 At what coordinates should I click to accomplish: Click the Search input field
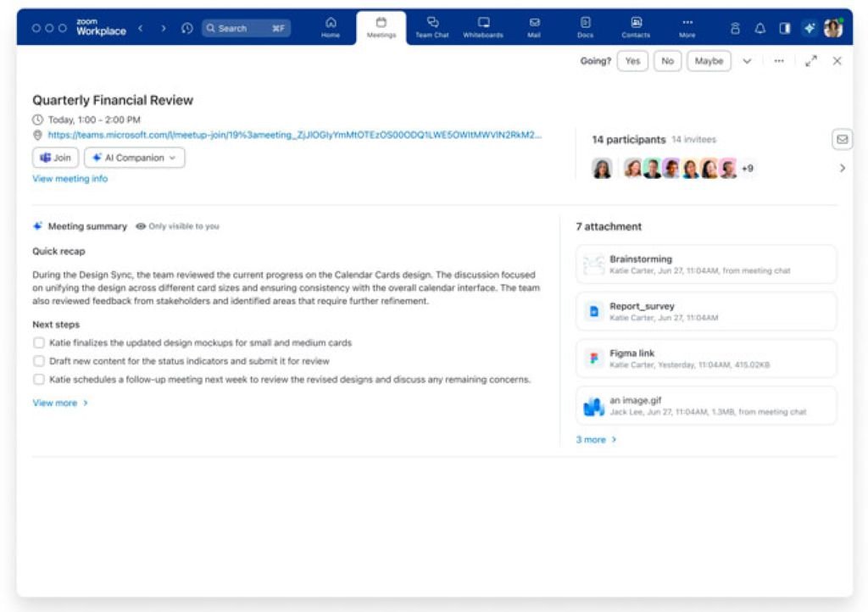coord(246,28)
